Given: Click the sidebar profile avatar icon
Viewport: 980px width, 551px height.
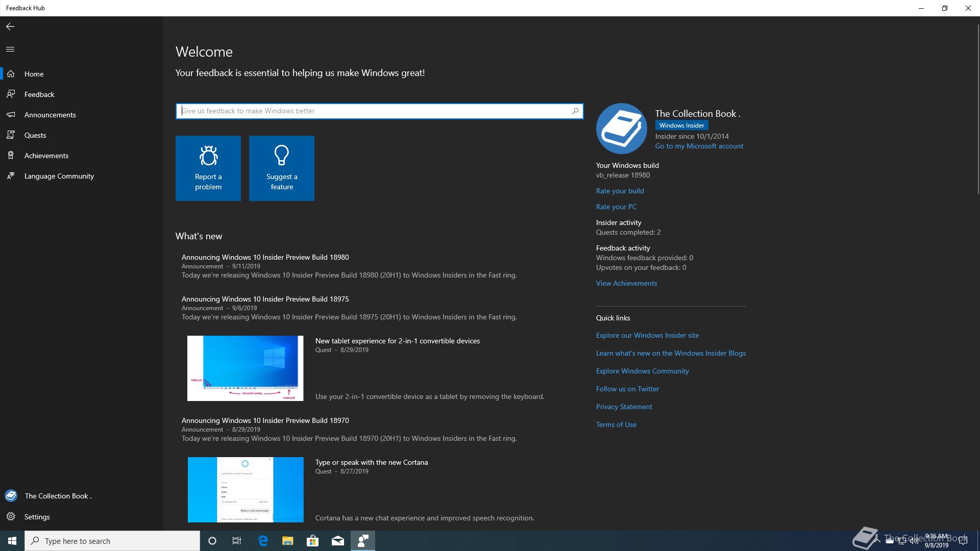Looking at the screenshot, I should pos(11,495).
